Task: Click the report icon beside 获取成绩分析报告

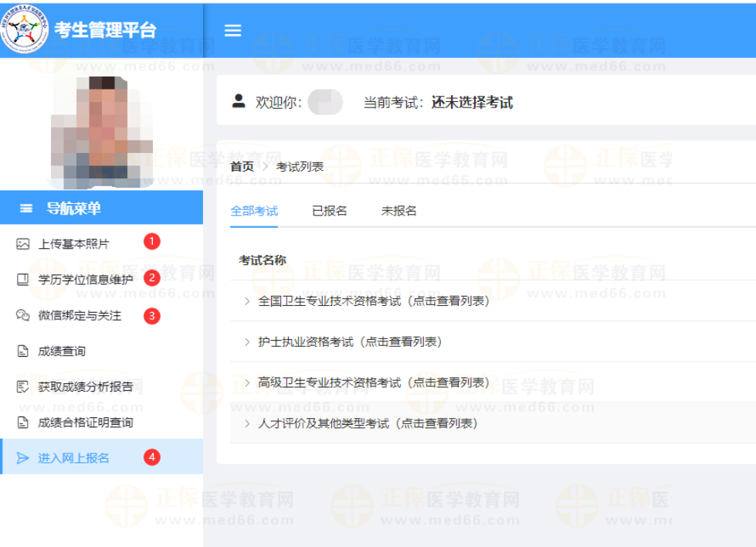Action: coord(22,387)
